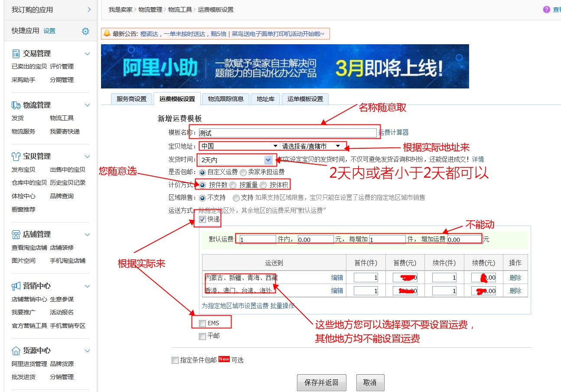
Task: Open 评价管理 in sidebar
Action: click(62, 67)
